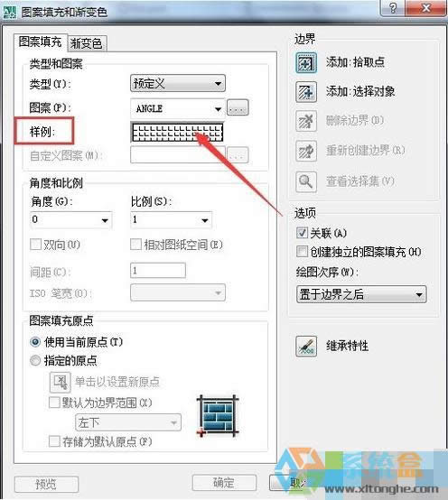The image size is (448, 500).
Task: Click the 预览 preview button
Action: pos(46,484)
